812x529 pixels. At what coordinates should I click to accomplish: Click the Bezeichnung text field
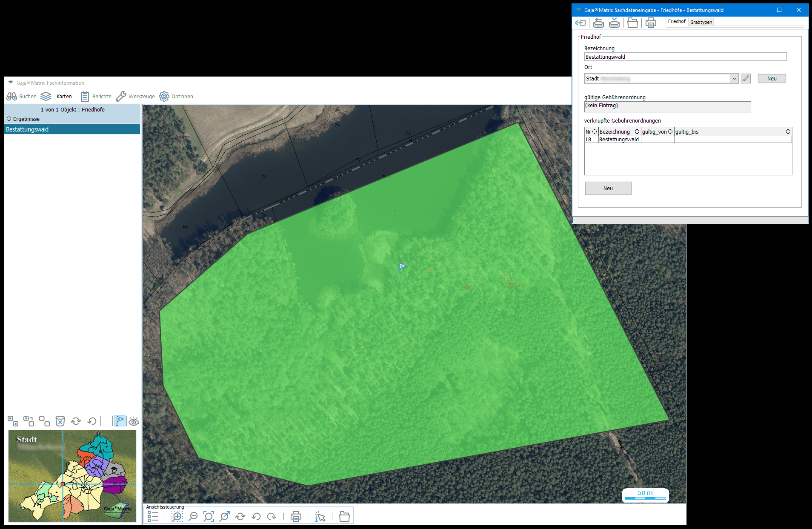click(x=685, y=57)
